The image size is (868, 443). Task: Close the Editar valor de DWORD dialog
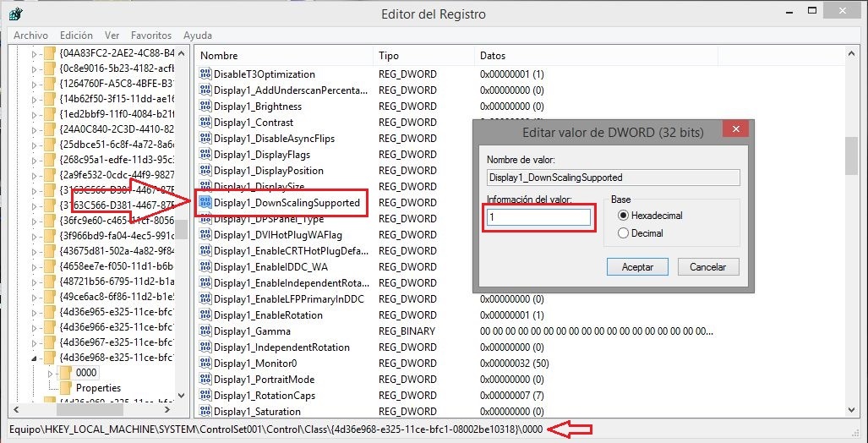click(735, 129)
